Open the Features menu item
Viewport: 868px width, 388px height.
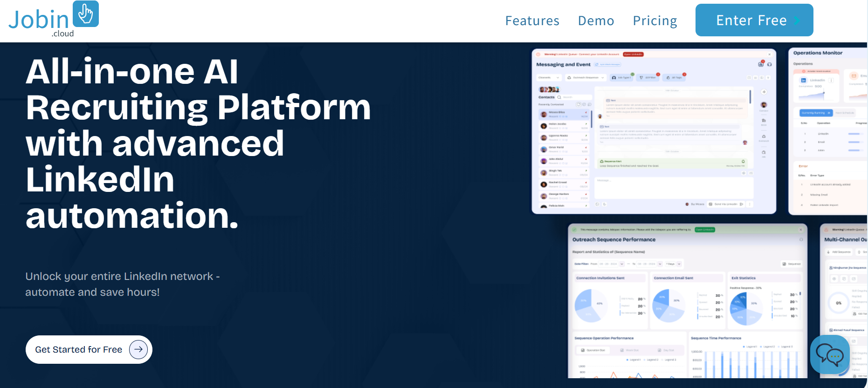coord(532,20)
